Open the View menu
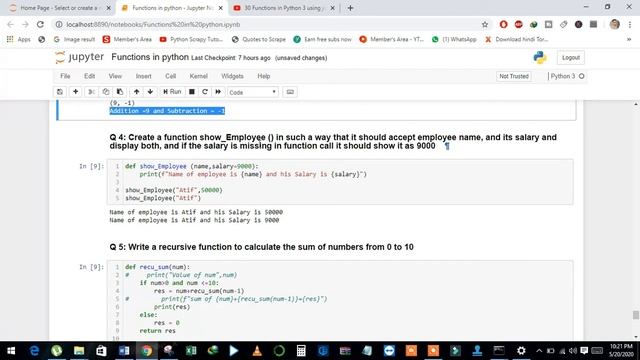The image size is (640, 360). point(115,76)
